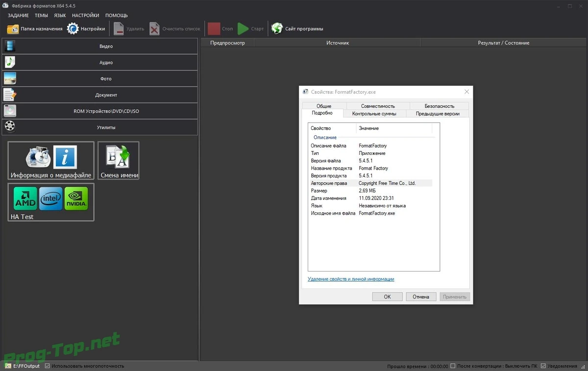588x371 pixels.
Task: Switch to Совместимость tab
Action: (x=378, y=106)
